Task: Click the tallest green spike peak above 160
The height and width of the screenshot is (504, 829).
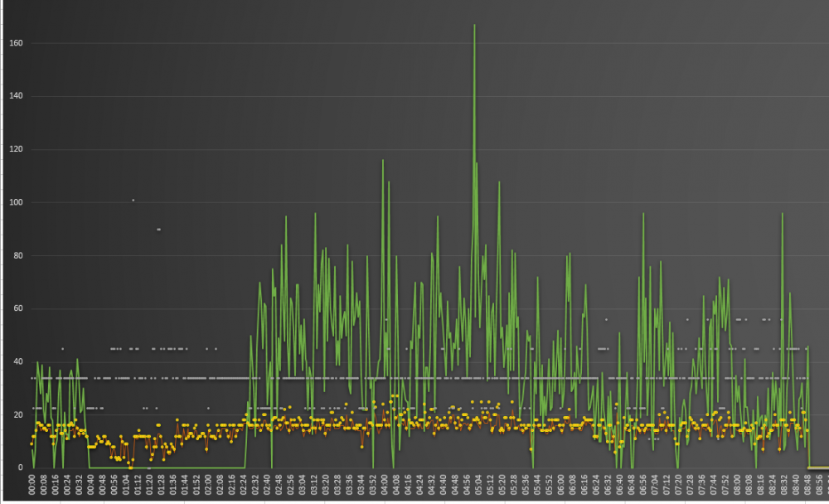Action: 474,26
